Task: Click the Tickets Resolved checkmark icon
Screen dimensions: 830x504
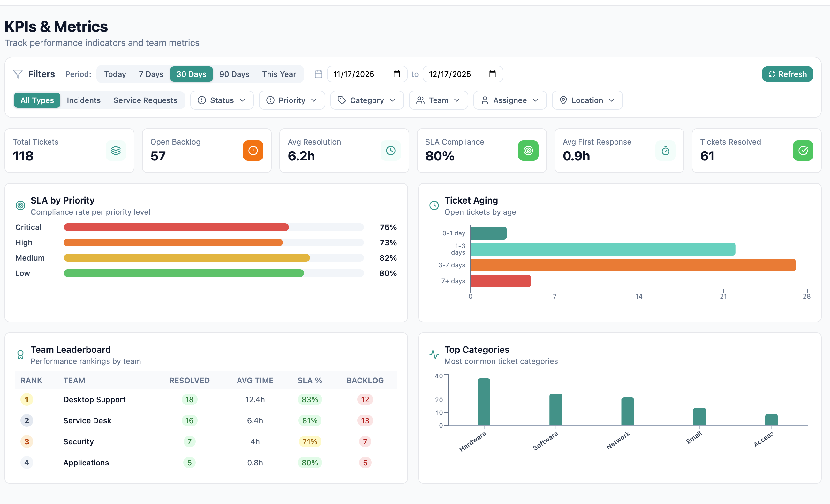Action: click(803, 151)
